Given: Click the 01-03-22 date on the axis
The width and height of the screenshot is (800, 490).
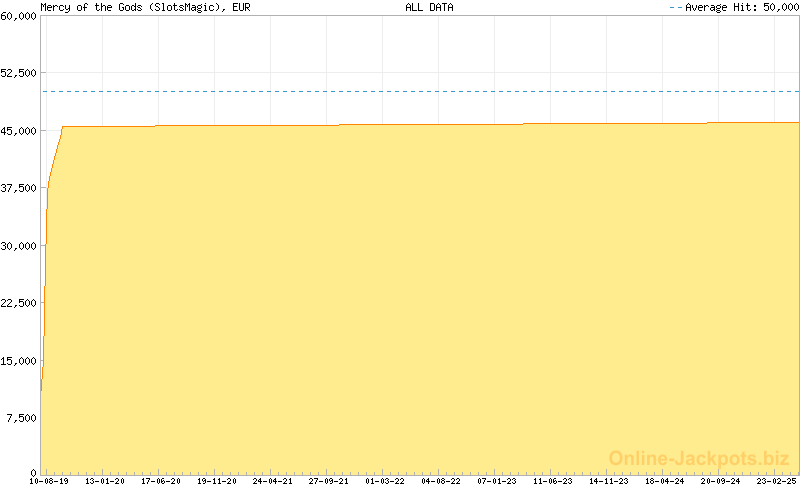Looking at the screenshot, I should point(385,481).
